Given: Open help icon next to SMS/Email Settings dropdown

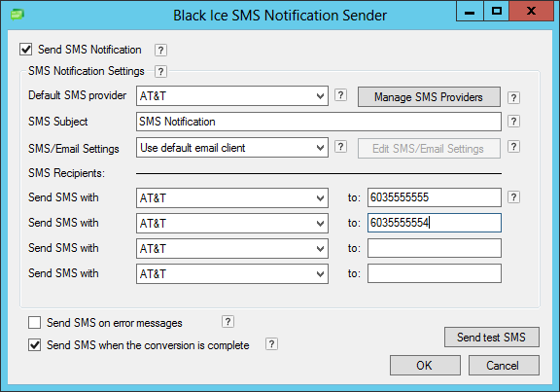Looking at the screenshot, I should [340, 147].
